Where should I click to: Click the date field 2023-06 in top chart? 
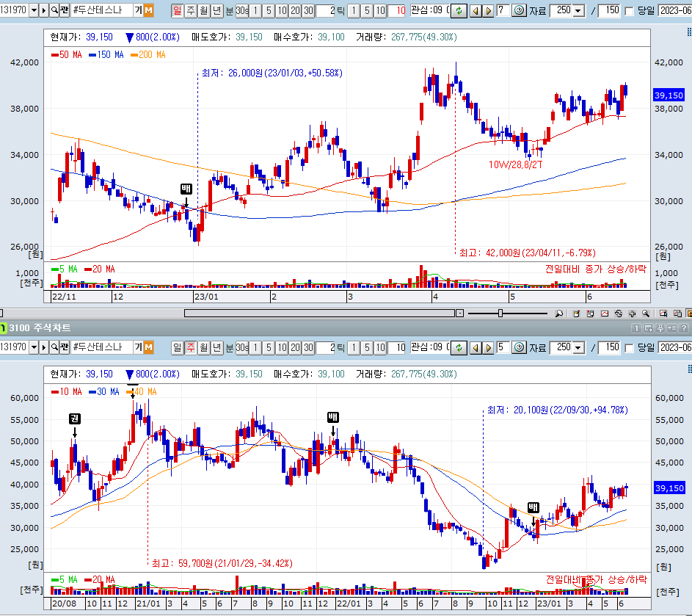[675, 10]
